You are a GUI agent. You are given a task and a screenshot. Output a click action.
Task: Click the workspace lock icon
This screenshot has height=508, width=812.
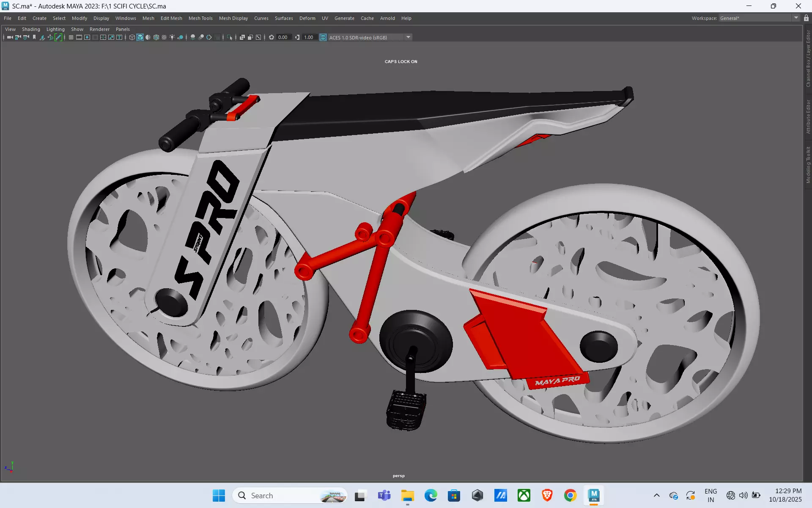(806, 18)
